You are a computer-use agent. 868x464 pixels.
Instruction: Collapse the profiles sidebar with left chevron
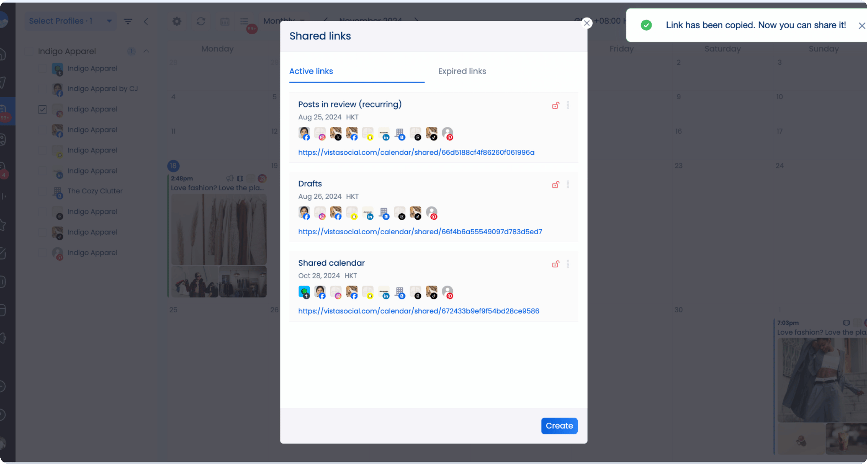[x=146, y=21]
